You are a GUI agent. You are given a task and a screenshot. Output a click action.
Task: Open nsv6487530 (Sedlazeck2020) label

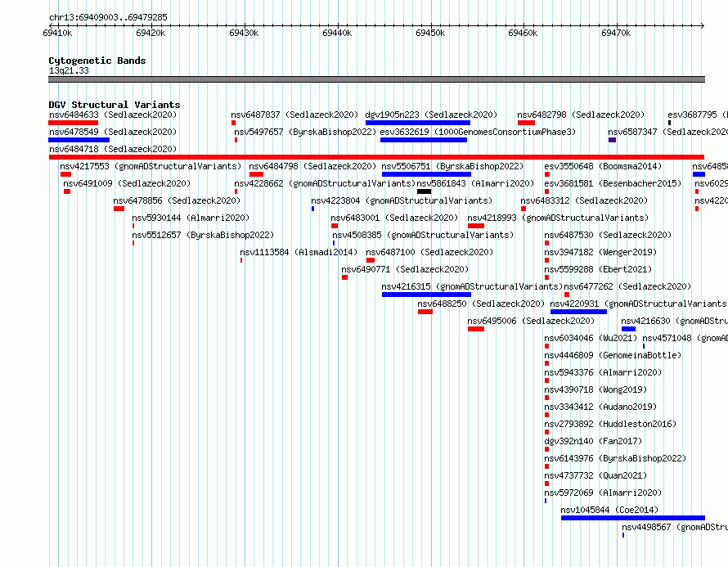pyautogui.click(x=609, y=235)
